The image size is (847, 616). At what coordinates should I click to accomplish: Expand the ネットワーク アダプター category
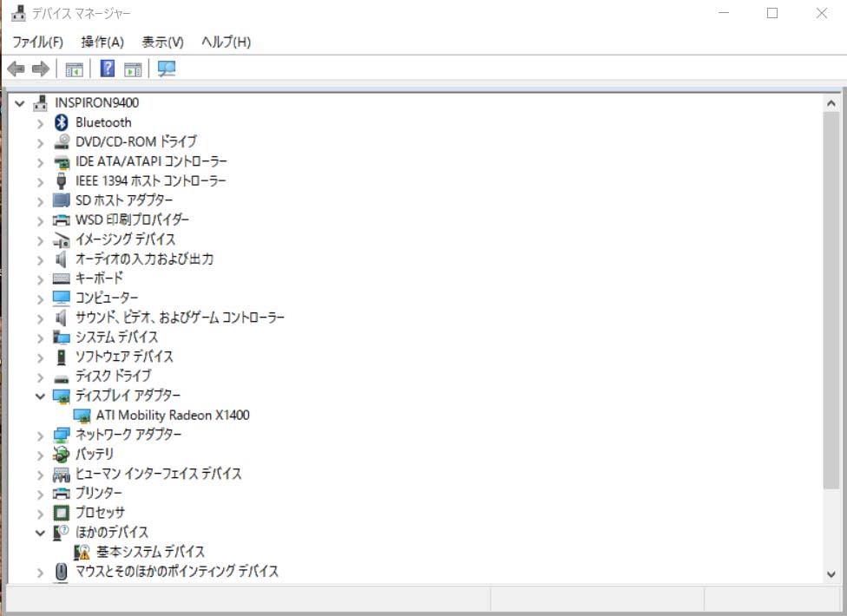(41, 436)
